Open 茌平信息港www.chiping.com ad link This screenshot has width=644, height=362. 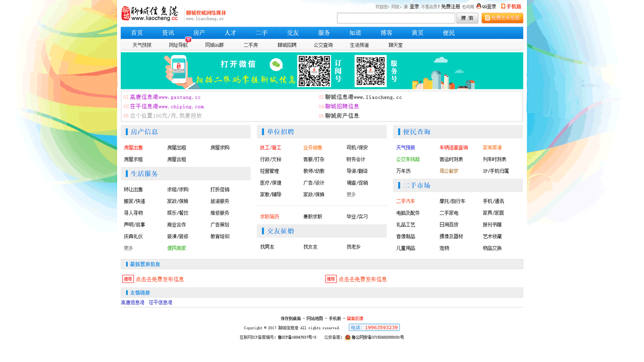tap(167, 106)
